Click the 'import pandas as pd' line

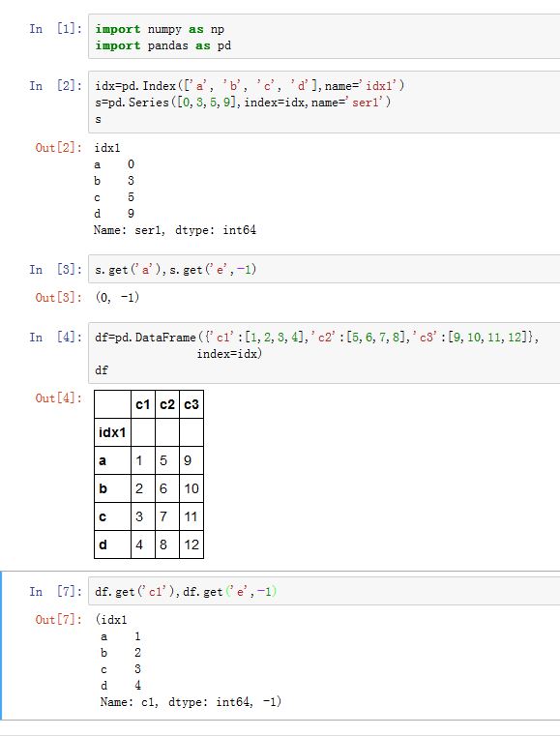(162, 45)
